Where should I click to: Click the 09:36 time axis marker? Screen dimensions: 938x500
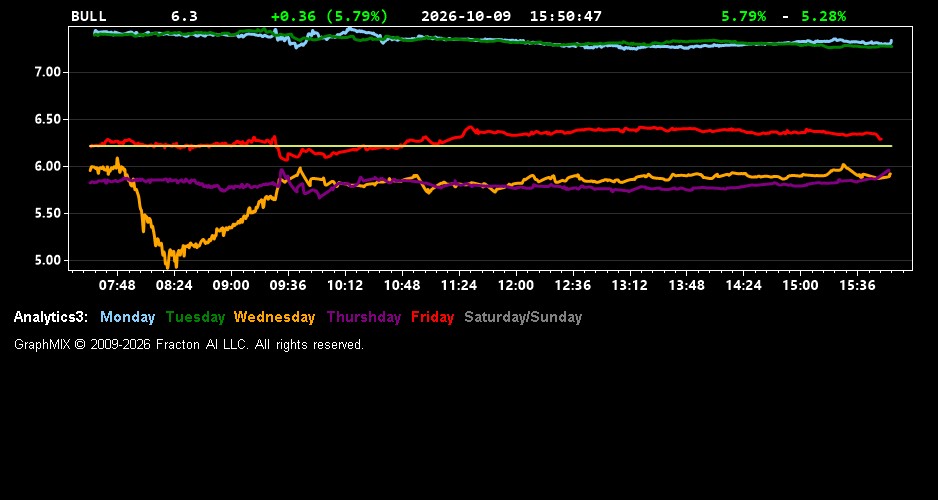pyautogui.click(x=288, y=286)
